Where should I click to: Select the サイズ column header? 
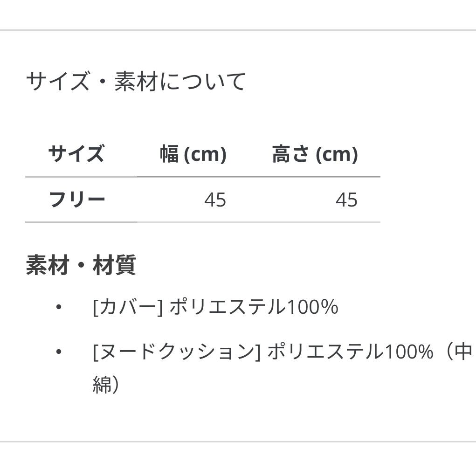76,153
